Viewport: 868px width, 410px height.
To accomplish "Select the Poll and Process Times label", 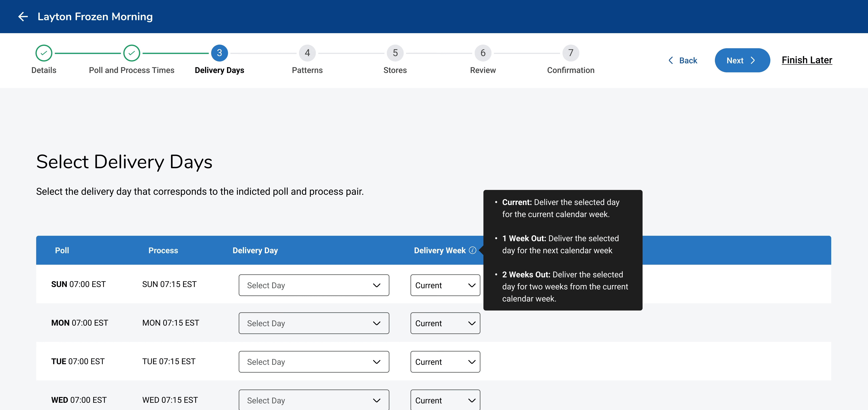I will [131, 70].
